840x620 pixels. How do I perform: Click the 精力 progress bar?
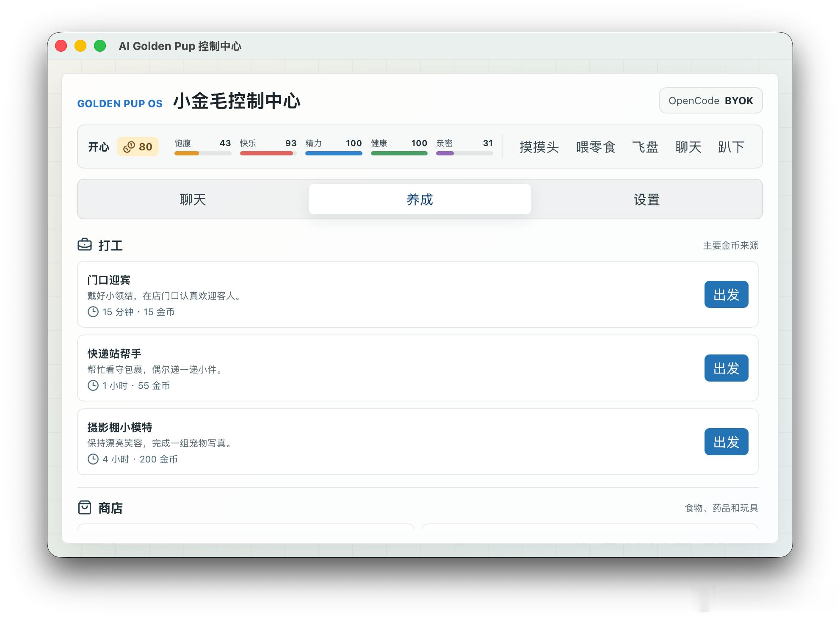334,153
